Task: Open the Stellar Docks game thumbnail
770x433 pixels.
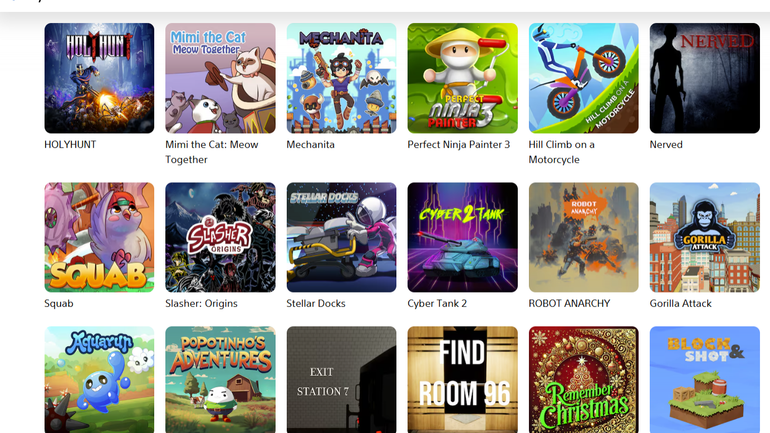Action: coord(341,238)
